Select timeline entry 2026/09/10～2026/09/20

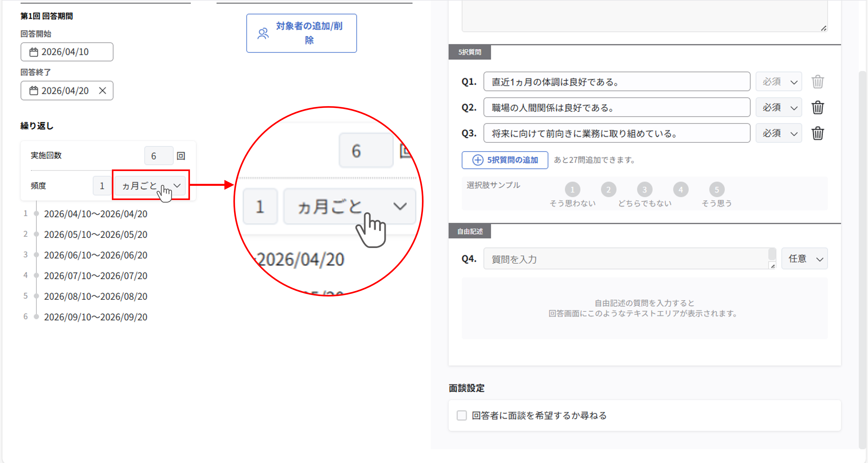point(96,317)
